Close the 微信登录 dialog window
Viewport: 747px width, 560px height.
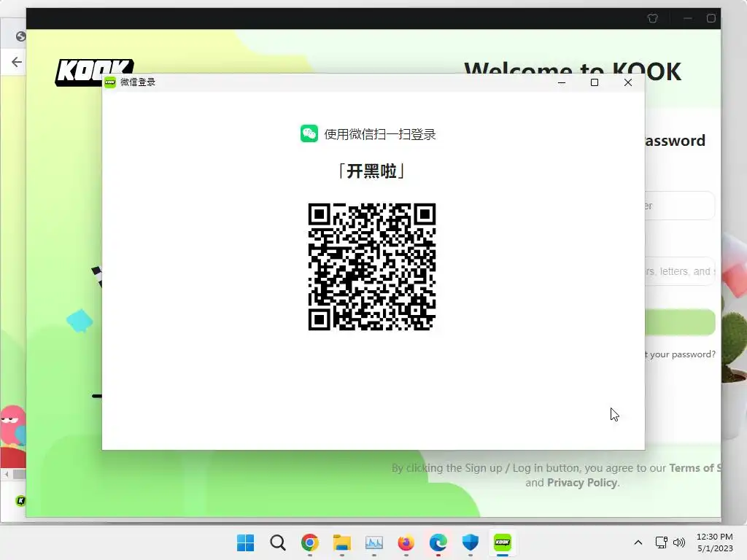click(628, 82)
